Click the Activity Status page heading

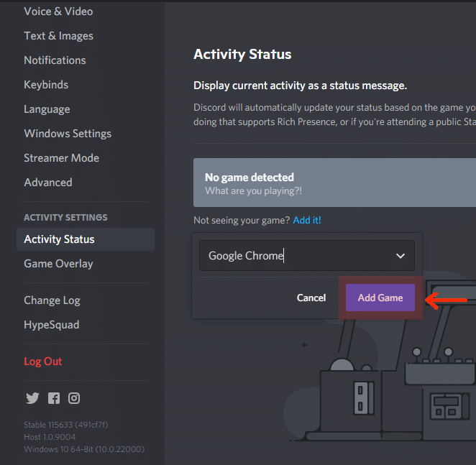click(242, 55)
